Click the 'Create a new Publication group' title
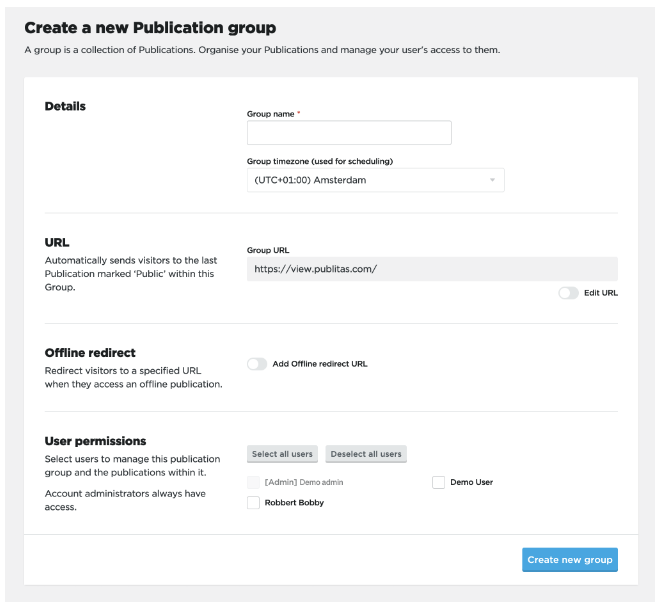Screen dimensions: 662x606 click(150, 28)
